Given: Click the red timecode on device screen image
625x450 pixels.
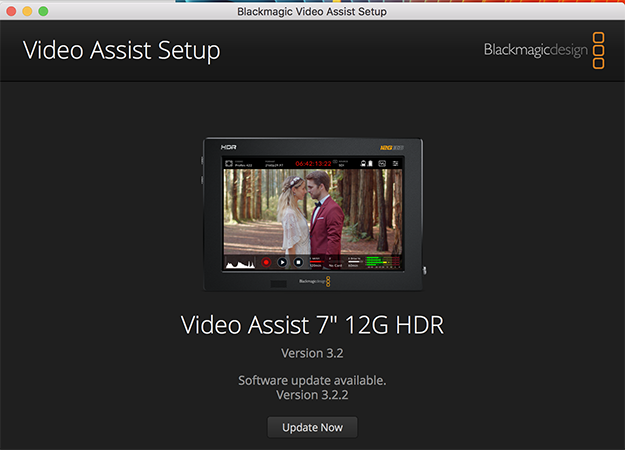Looking at the screenshot, I should 313,162.
